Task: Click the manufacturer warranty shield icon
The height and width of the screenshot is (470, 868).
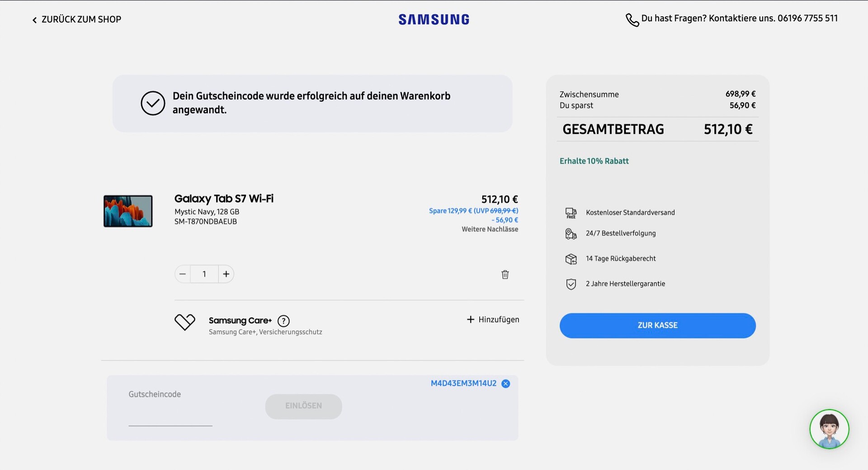Action: (571, 284)
